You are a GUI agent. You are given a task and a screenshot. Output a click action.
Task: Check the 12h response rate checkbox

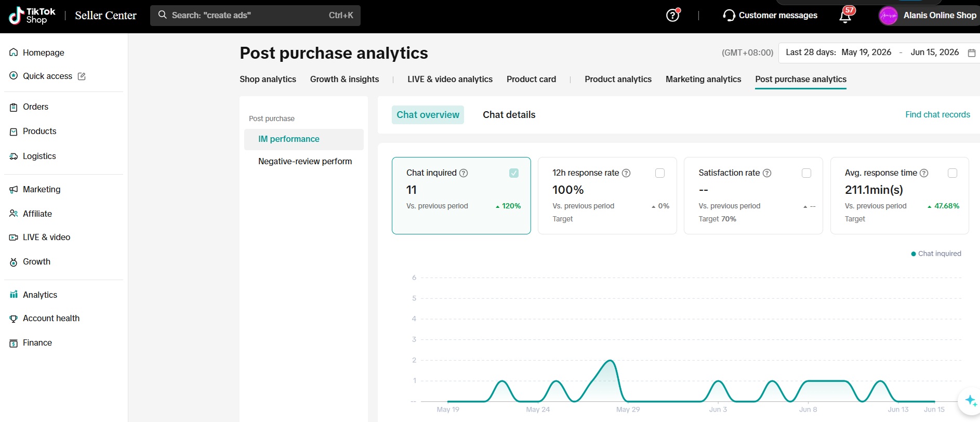tap(660, 173)
